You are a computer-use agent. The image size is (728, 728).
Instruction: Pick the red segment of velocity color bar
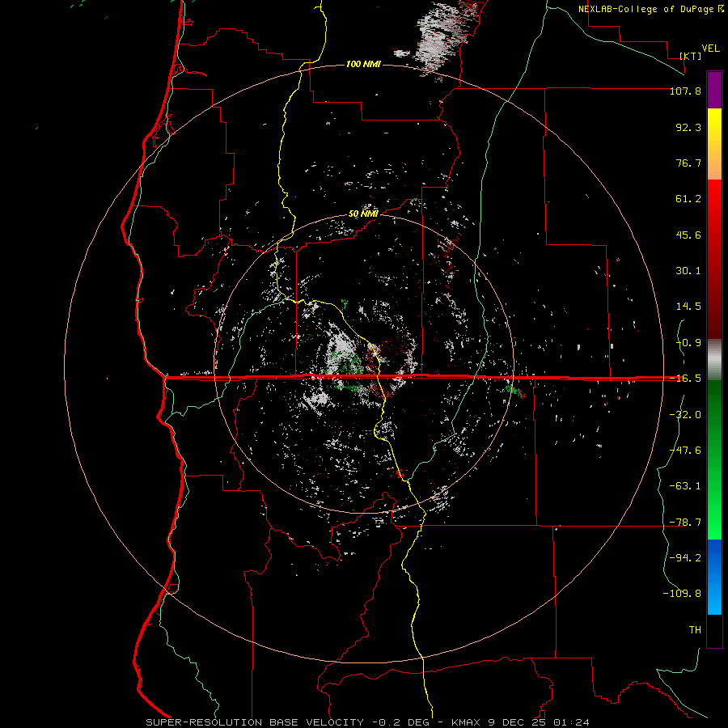(714, 259)
